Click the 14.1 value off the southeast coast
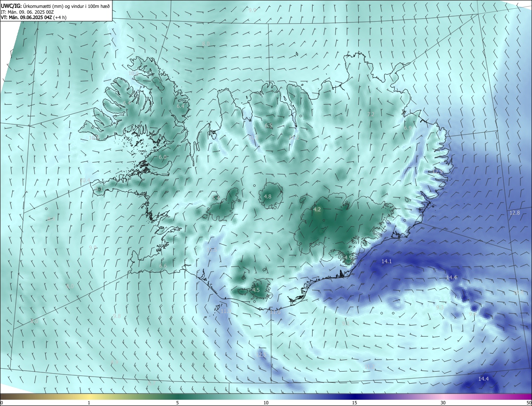 click(387, 261)
